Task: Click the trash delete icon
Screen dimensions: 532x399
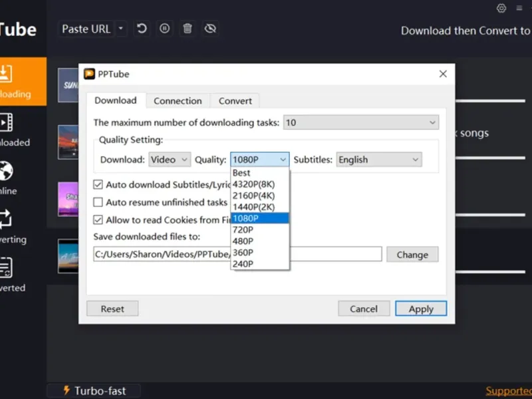Action: pos(188,29)
